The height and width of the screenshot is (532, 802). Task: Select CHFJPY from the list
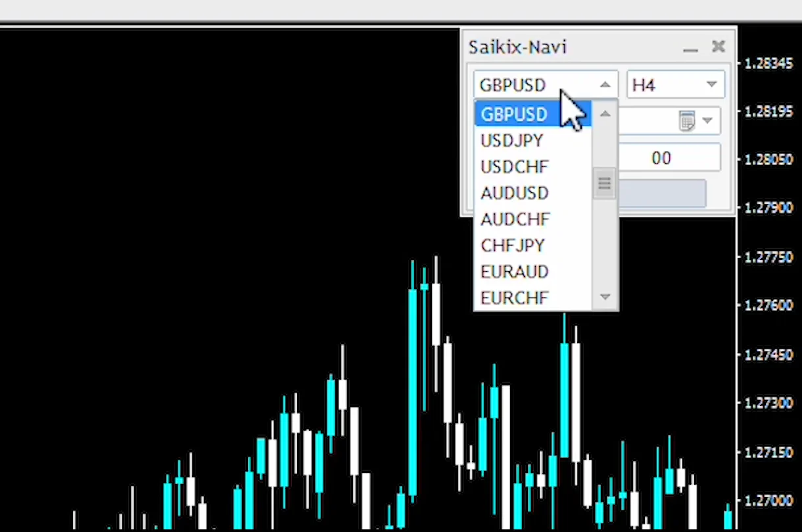[533, 246]
